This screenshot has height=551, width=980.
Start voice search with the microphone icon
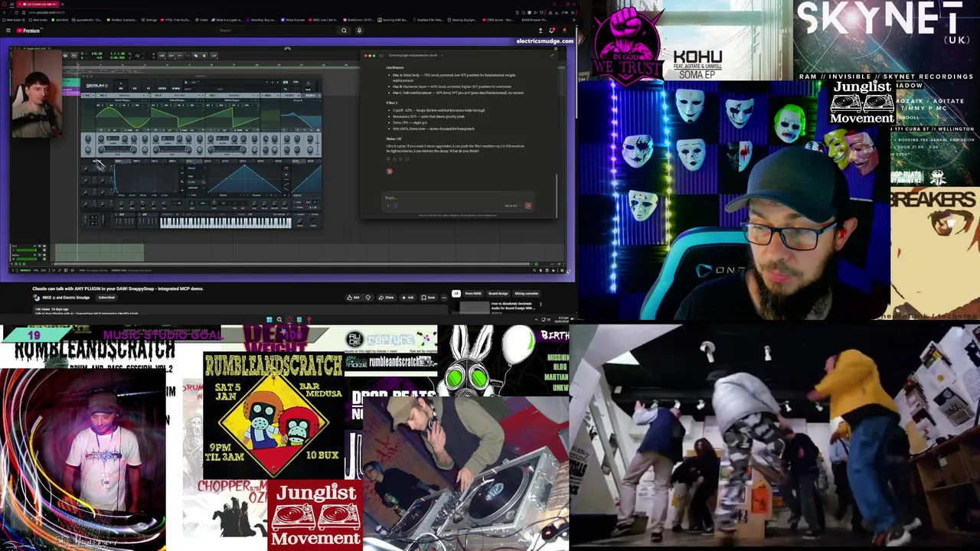pos(359,31)
